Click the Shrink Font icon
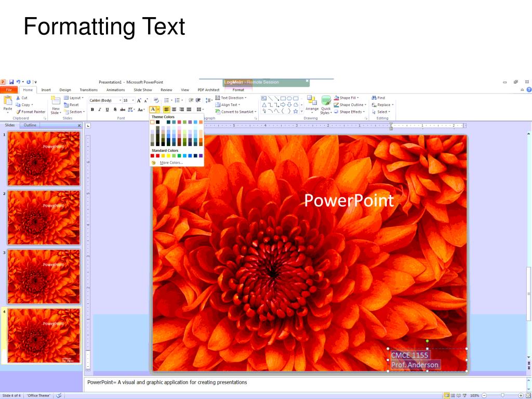This screenshot has width=532, height=399. click(x=146, y=100)
